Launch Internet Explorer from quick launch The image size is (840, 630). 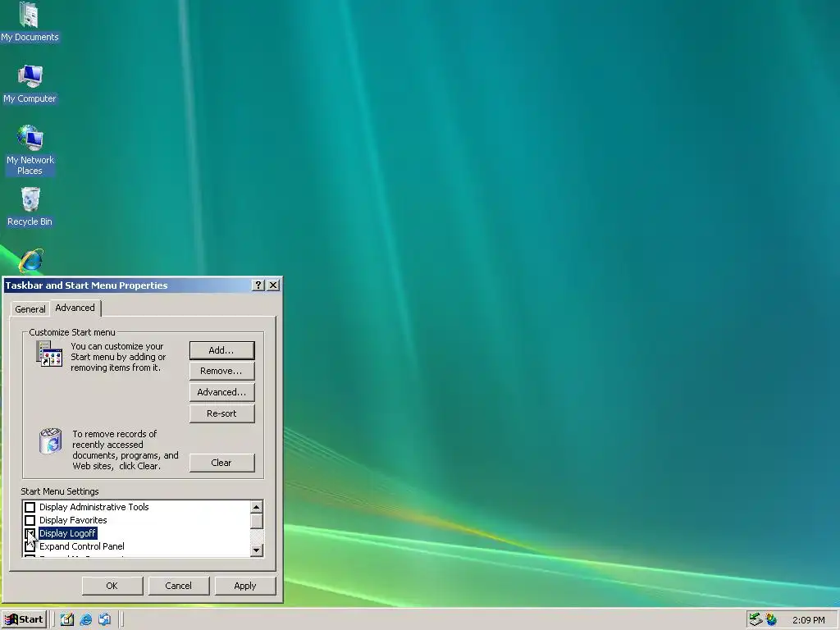85,619
